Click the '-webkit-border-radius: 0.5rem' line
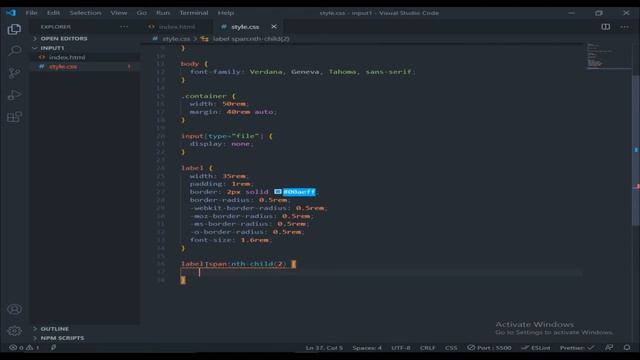The width and height of the screenshot is (640, 360). 258,208
